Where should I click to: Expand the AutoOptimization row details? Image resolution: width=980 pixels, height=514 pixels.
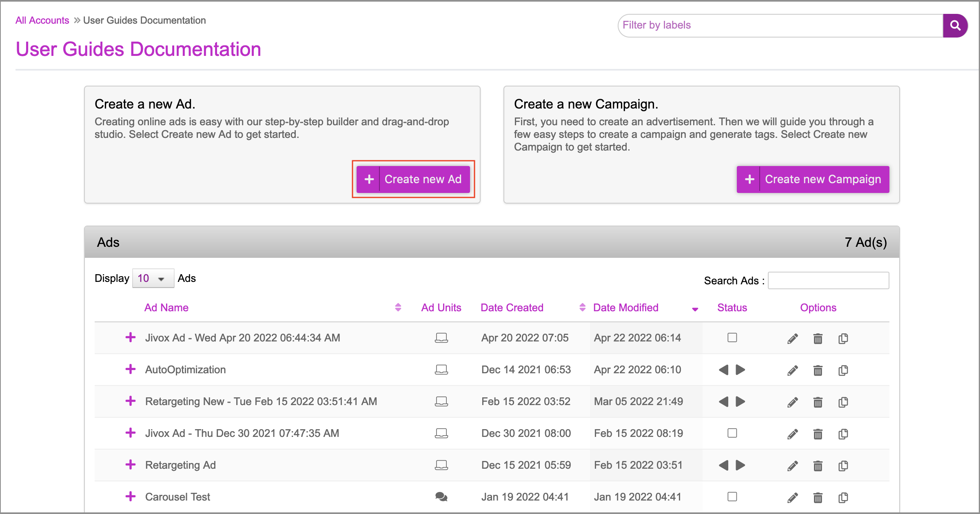(131, 369)
